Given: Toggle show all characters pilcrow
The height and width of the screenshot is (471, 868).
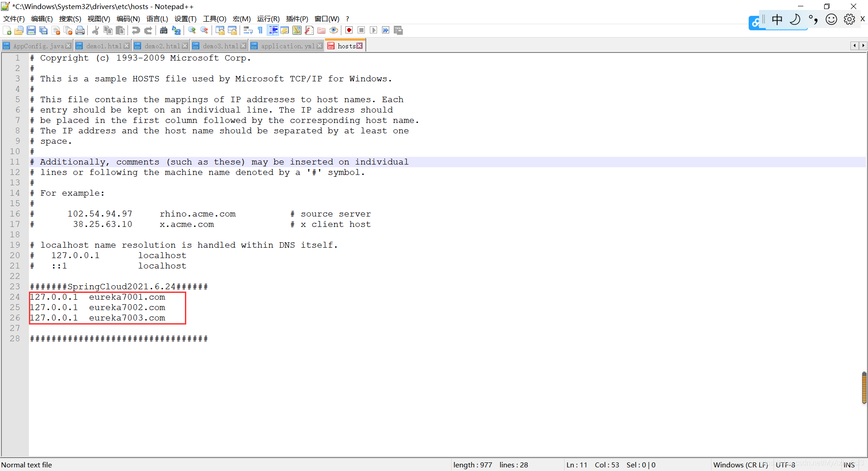Looking at the screenshot, I should (x=260, y=30).
